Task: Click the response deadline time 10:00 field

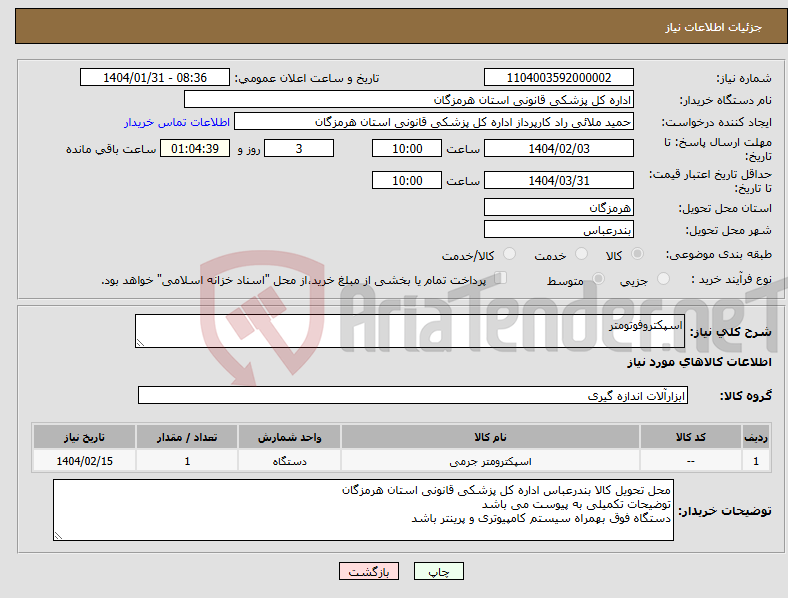Action: (407, 149)
